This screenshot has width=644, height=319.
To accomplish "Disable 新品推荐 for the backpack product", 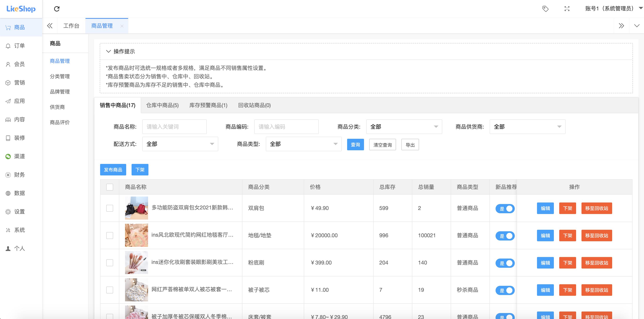I will click(505, 208).
